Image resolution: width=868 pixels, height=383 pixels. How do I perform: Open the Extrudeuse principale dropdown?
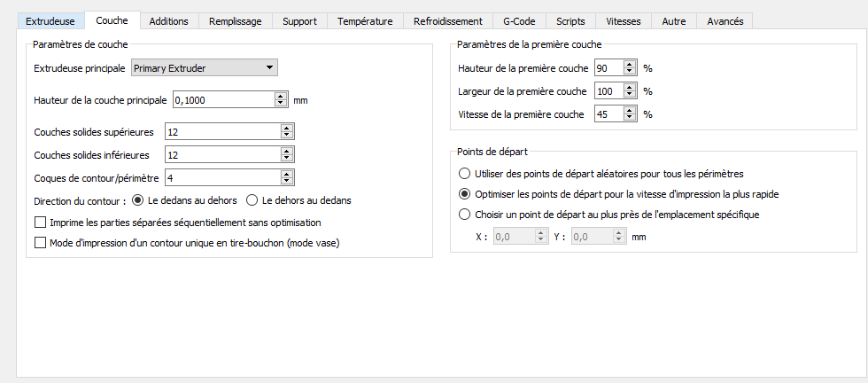[204, 68]
